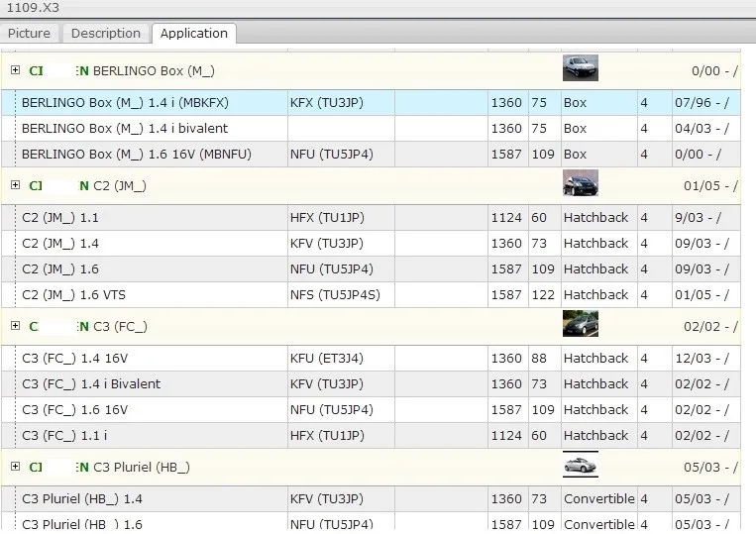Select the C3 (FC_) 1.4 16V row
The image size is (756, 534).
(x=371, y=358)
